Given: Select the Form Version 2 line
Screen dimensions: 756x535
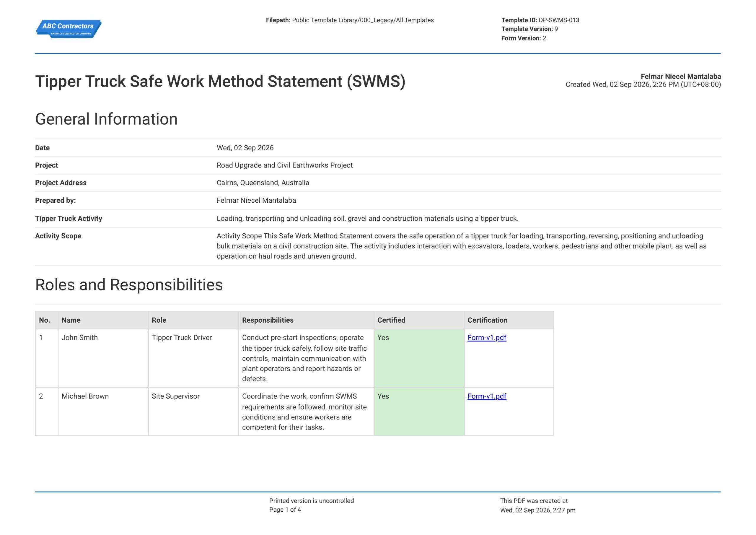Looking at the screenshot, I should [x=524, y=38].
